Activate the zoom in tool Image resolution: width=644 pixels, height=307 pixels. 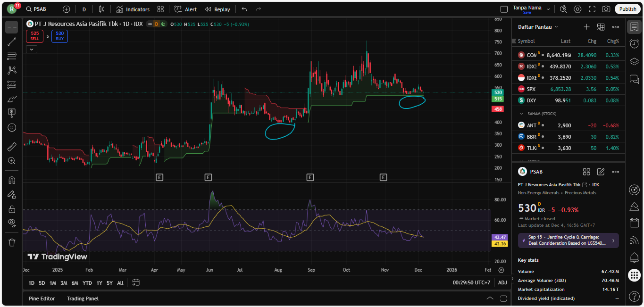tap(12, 161)
